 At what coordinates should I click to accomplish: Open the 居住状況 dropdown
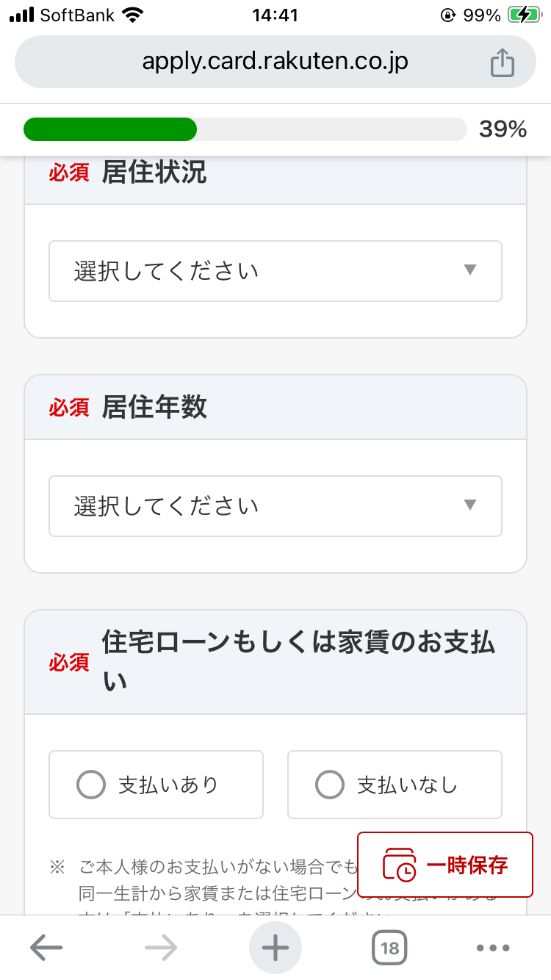(275, 271)
